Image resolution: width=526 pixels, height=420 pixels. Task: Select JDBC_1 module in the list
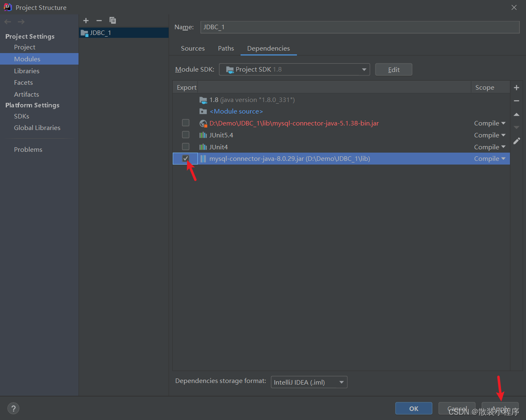click(x=124, y=33)
